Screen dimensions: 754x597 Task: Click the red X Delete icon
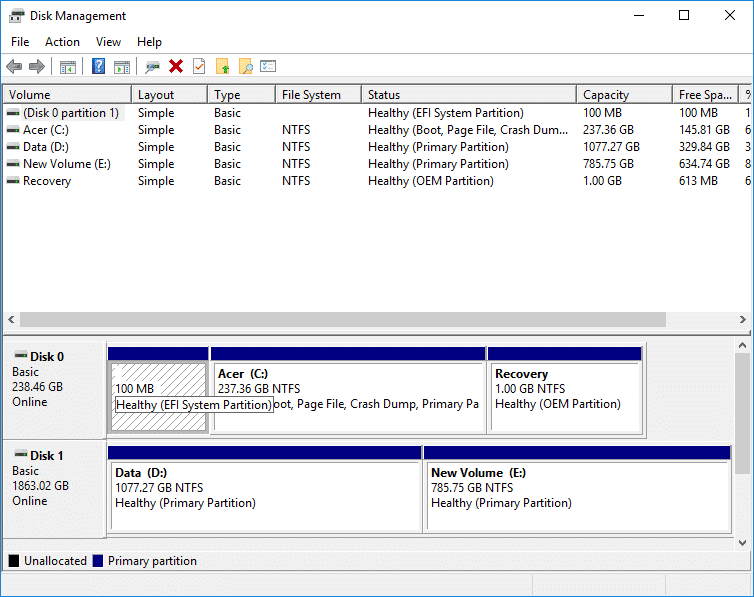pos(176,67)
